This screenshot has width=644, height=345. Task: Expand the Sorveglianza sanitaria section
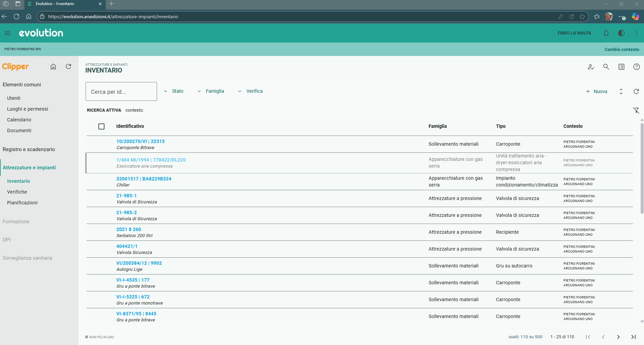tap(28, 258)
